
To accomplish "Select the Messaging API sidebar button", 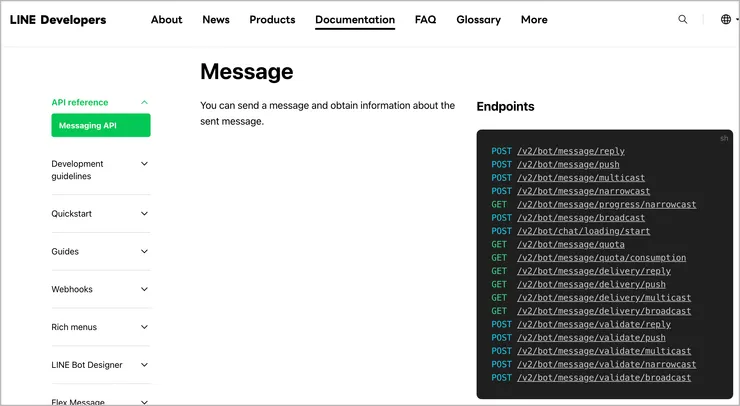I will (101, 126).
